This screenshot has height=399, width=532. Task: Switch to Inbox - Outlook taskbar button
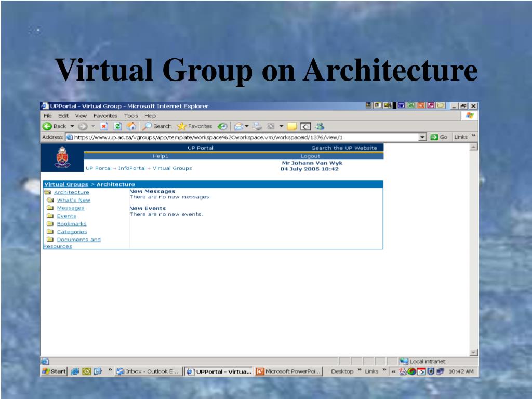click(x=148, y=371)
